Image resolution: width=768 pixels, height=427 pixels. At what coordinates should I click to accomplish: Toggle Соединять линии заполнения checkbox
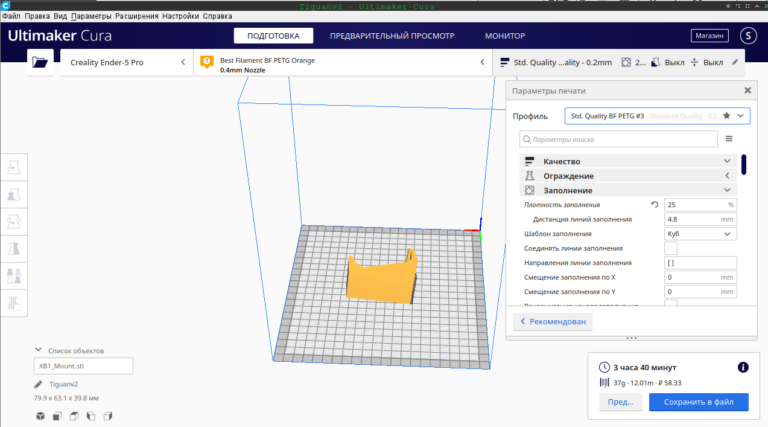(x=671, y=248)
